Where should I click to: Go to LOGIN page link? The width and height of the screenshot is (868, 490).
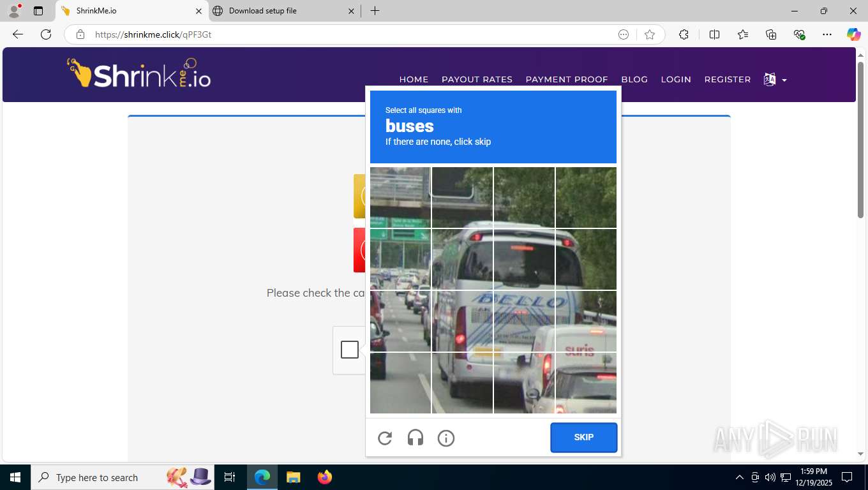(676, 79)
